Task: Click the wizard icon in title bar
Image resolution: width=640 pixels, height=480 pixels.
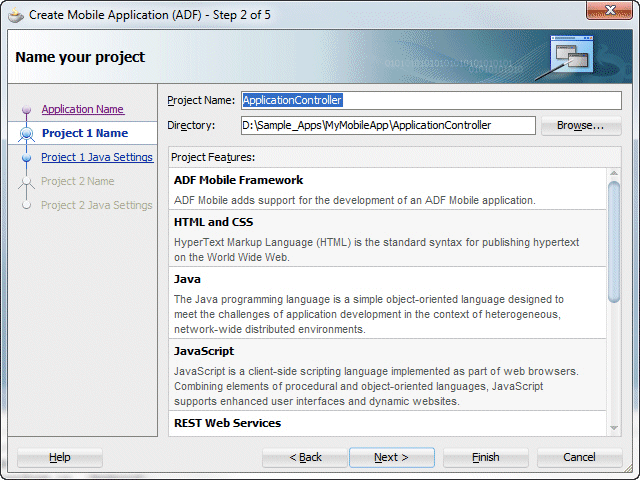Action: pyautogui.click(x=15, y=14)
